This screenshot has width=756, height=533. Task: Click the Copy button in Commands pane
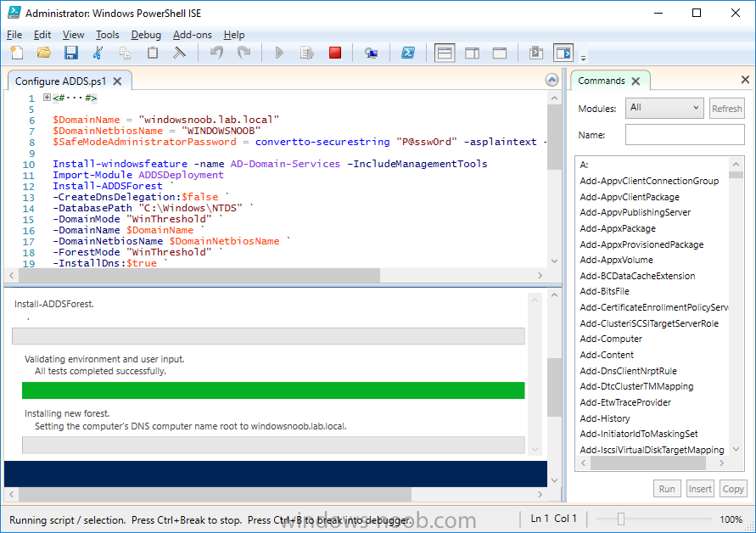point(733,489)
